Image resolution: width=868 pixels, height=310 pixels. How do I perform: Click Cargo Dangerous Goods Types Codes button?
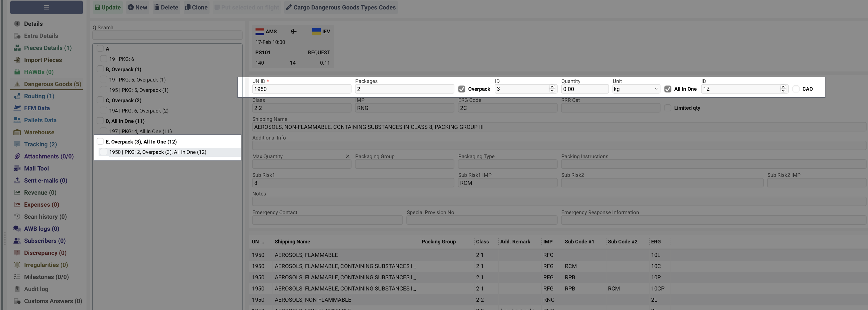pos(341,7)
